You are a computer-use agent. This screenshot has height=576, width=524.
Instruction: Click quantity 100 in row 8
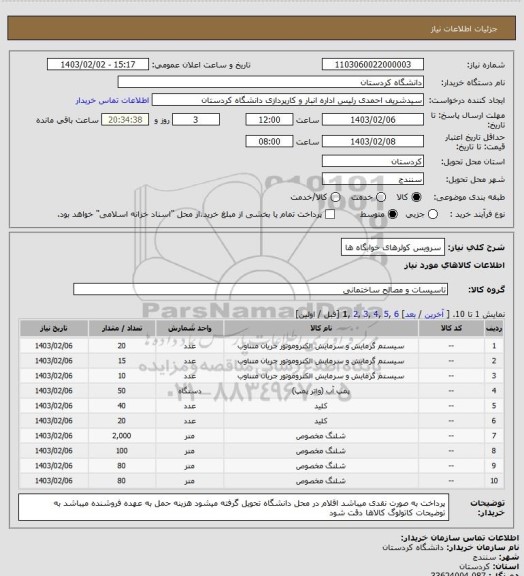(x=122, y=451)
